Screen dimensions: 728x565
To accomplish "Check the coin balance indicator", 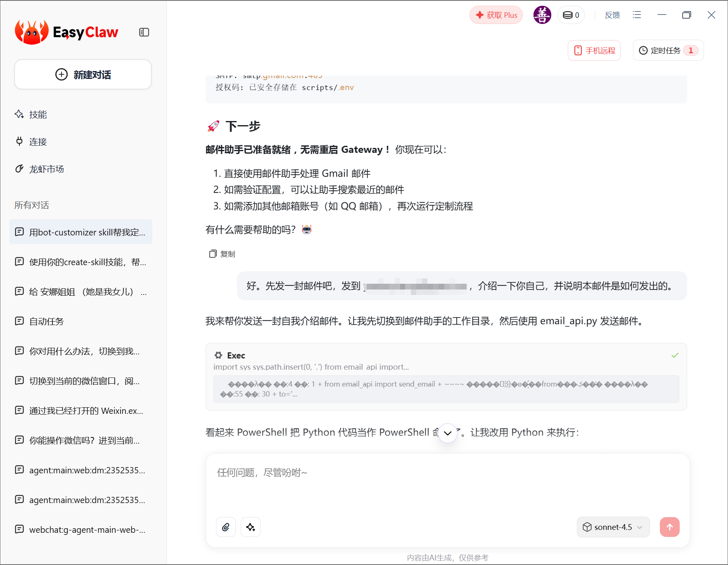I will click(571, 15).
